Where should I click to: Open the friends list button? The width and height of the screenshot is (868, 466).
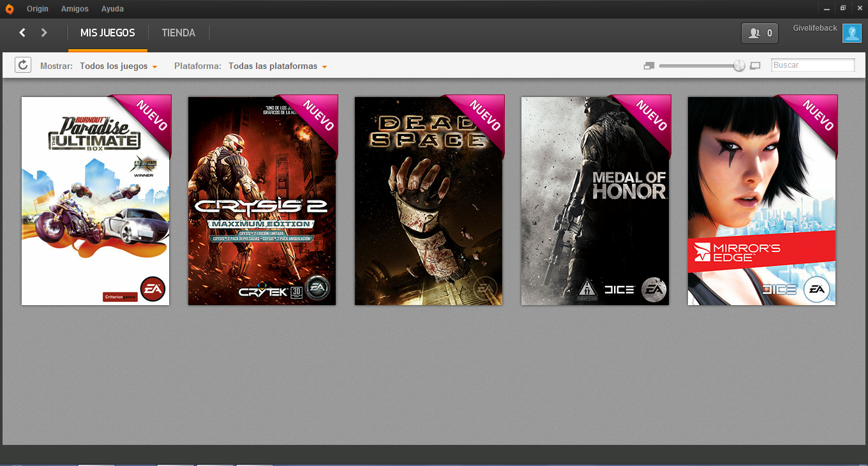[759, 33]
